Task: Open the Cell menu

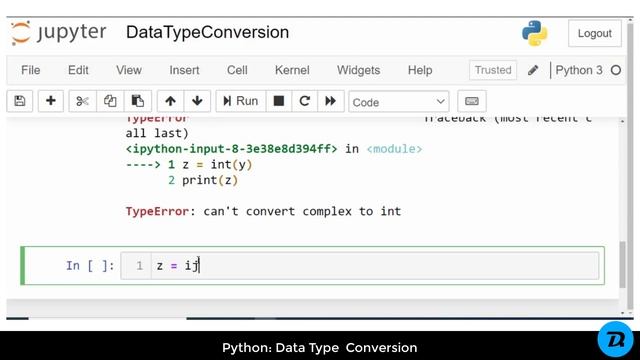Action: (237, 70)
